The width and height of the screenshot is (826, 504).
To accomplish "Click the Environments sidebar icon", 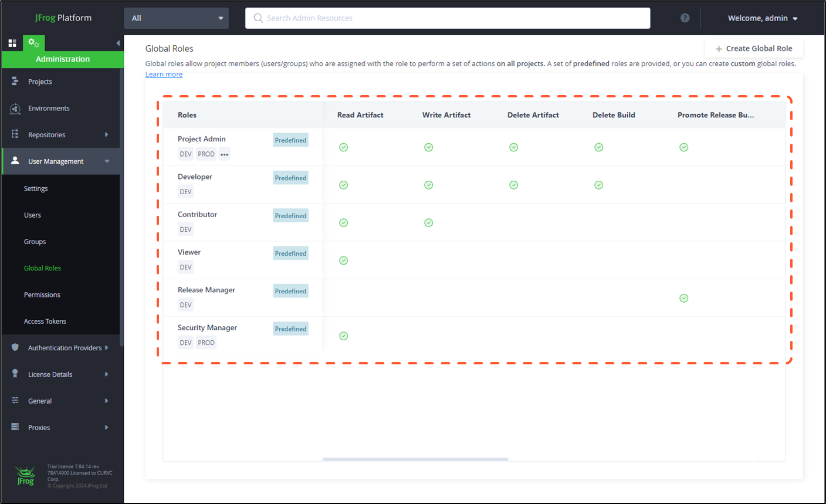I will (15, 109).
